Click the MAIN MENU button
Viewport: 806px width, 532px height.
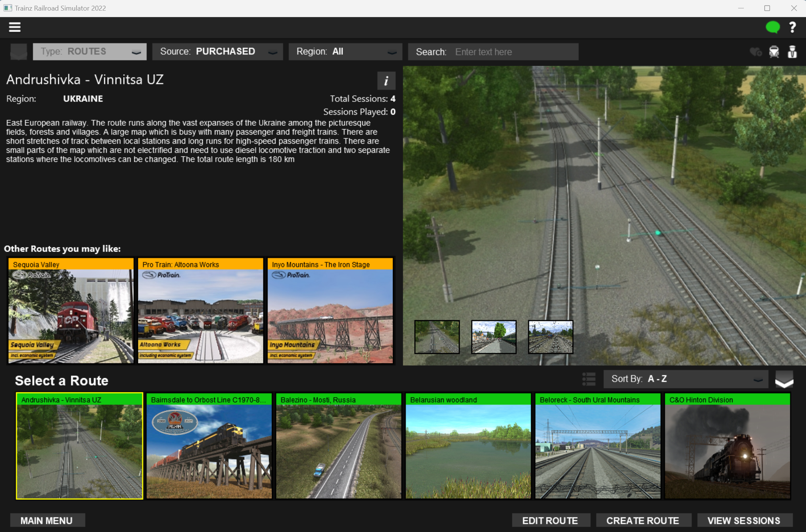pyautogui.click(x=47, y=520)
